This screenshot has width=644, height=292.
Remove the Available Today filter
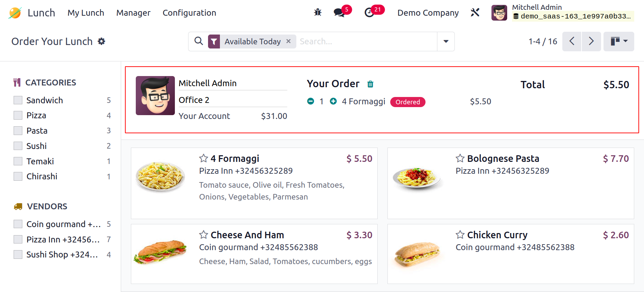pos(288,41)
